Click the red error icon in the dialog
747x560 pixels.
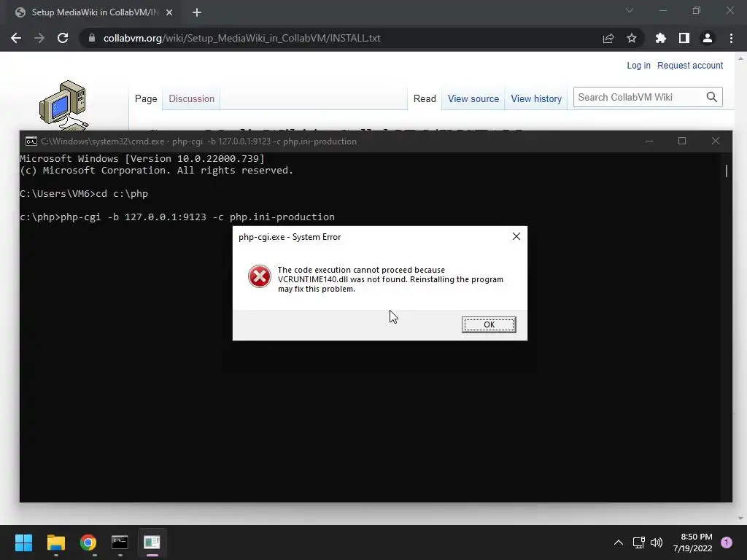[x=260, y=276]
